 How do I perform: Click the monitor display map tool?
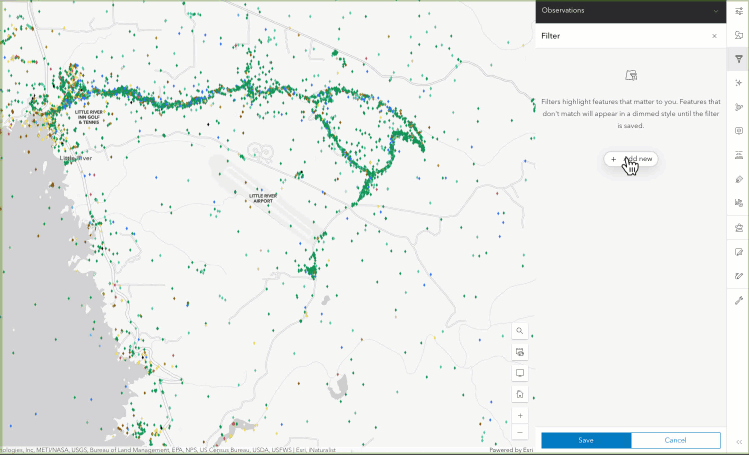[x=520, y=373]
